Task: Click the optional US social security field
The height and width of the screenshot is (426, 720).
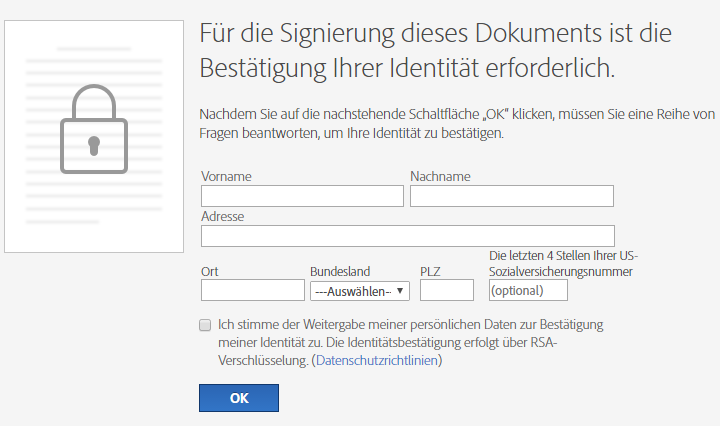Action: tap(528, 290)
